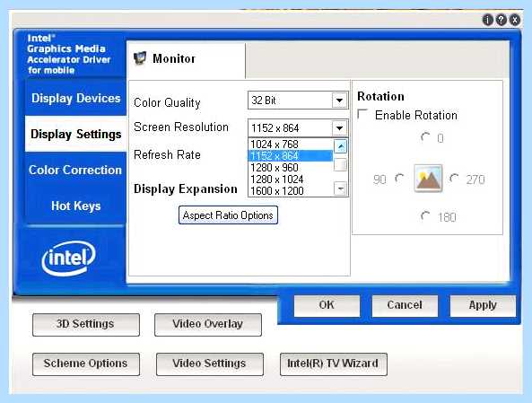Choose highlighted 1152 x 864 list entry

(290, 156)
